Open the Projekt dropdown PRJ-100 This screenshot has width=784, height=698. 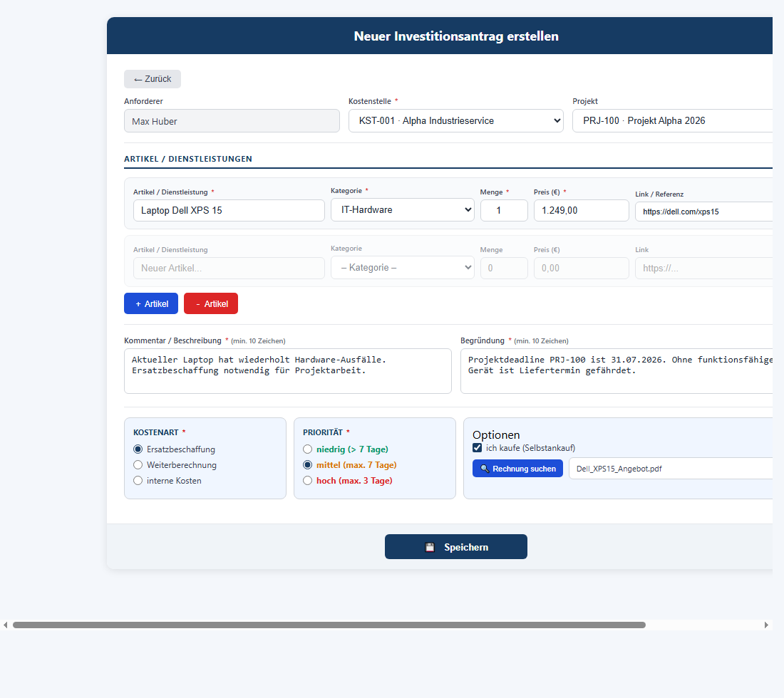[673, 121]
